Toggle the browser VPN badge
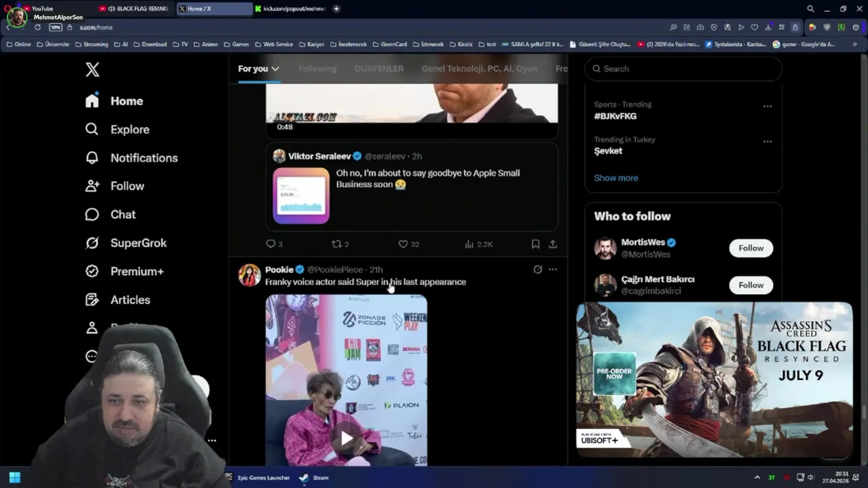The image size is (868, 488). [x=56, y=27]
